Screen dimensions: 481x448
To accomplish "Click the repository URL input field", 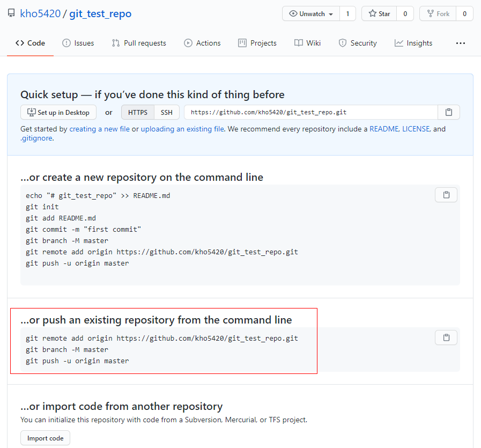I will [x=311, y=112].
